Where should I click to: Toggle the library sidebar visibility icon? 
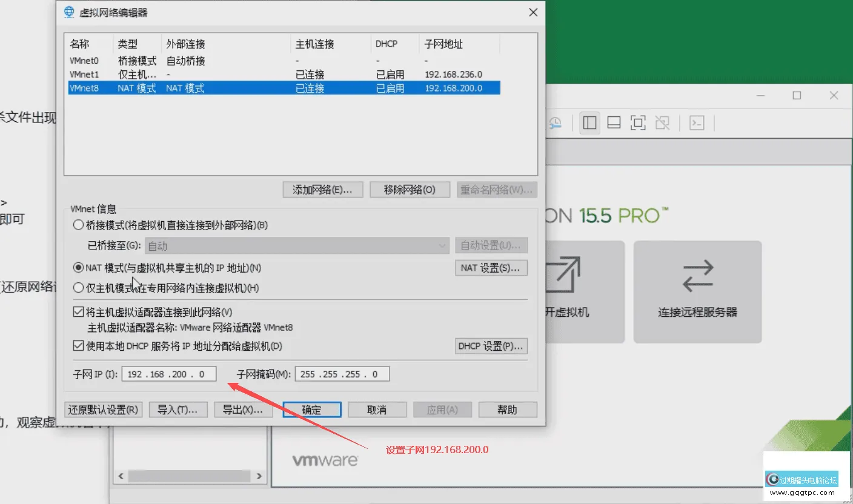coord(589,122)
